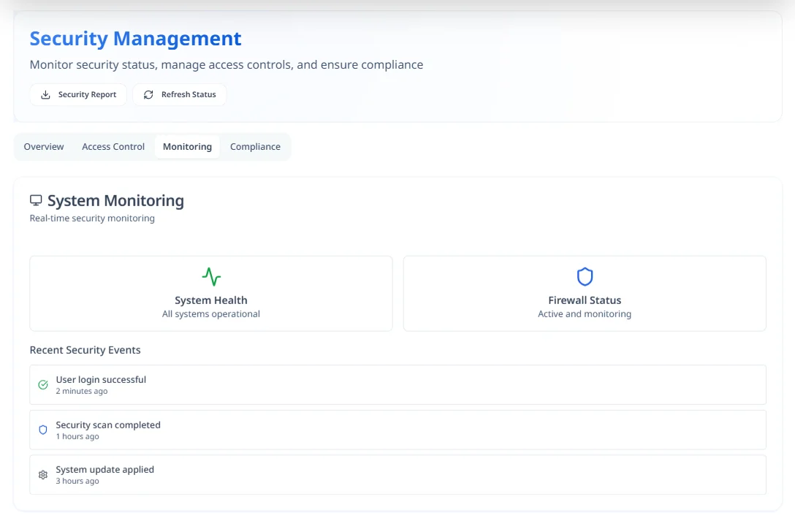Click the 'Recent Security Events' heading
The width and height of the screenshot is (795, 532).
point(85,350)
